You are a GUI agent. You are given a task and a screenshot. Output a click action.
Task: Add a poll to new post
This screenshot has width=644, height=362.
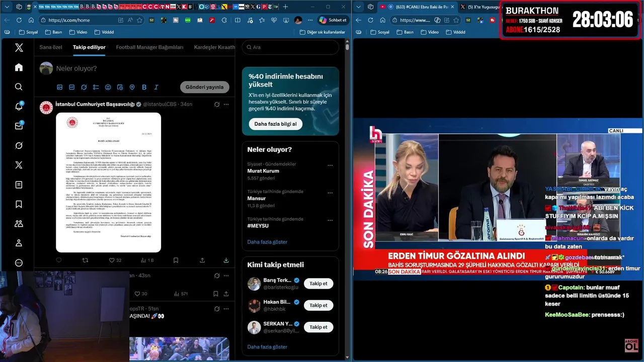(x=96, y=87)
